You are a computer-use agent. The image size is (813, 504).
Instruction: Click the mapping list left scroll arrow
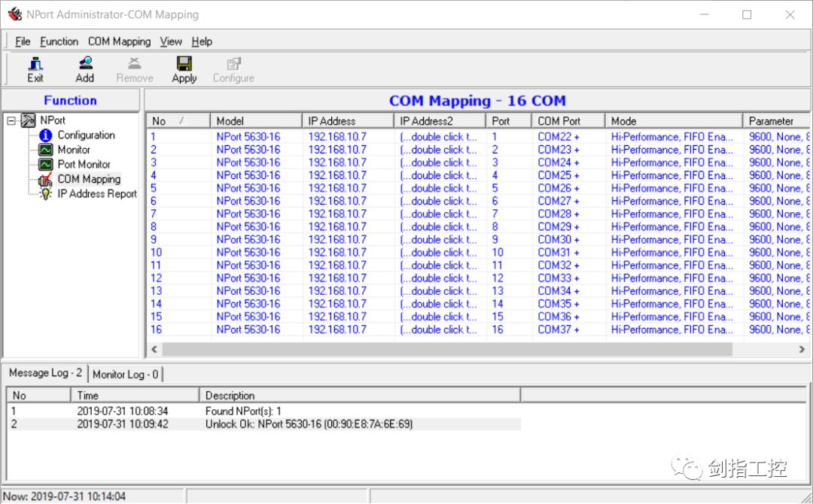(x=154, y=350)
